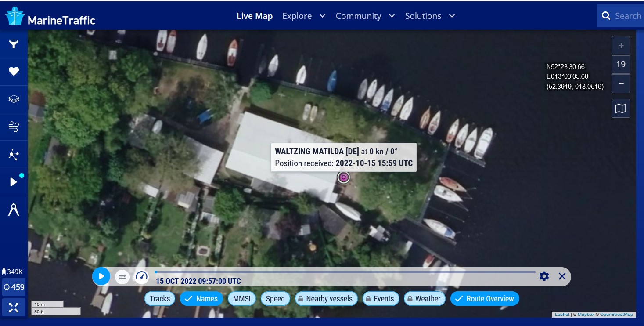
Task: Zoom in with the plus button
Action: point(620,46)
